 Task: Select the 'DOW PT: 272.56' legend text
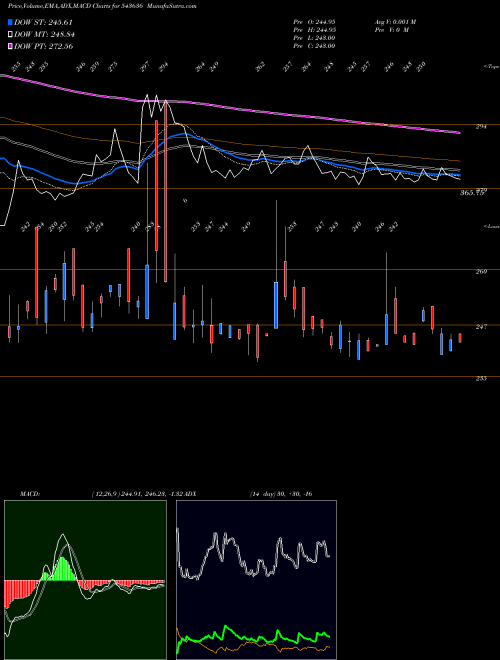tap(44, 46)
